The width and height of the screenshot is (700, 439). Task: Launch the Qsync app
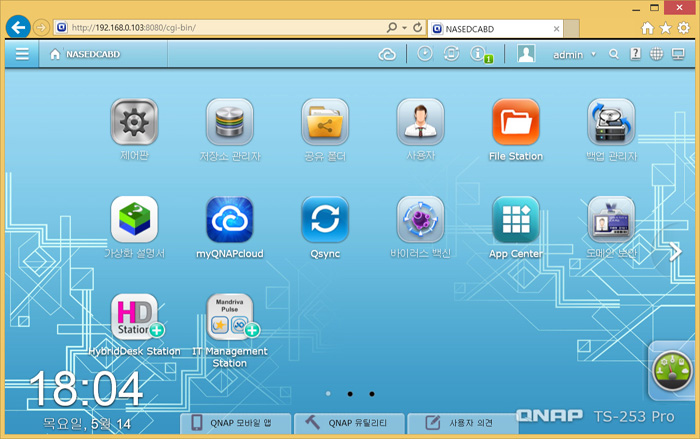click(x=325, y=219)
